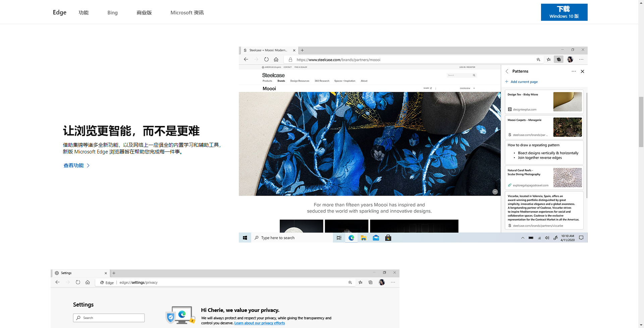Screen dimensions: 644x328
Task: Click the edge://settings/privacy address bar
Action: [x=225, y=282]
